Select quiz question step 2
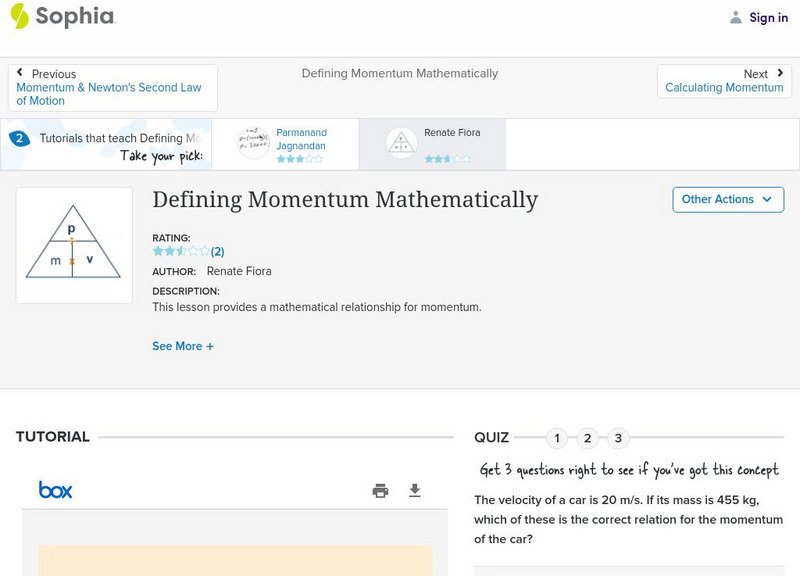The height and width of the screenshot is (576, 800). (588, 438)
